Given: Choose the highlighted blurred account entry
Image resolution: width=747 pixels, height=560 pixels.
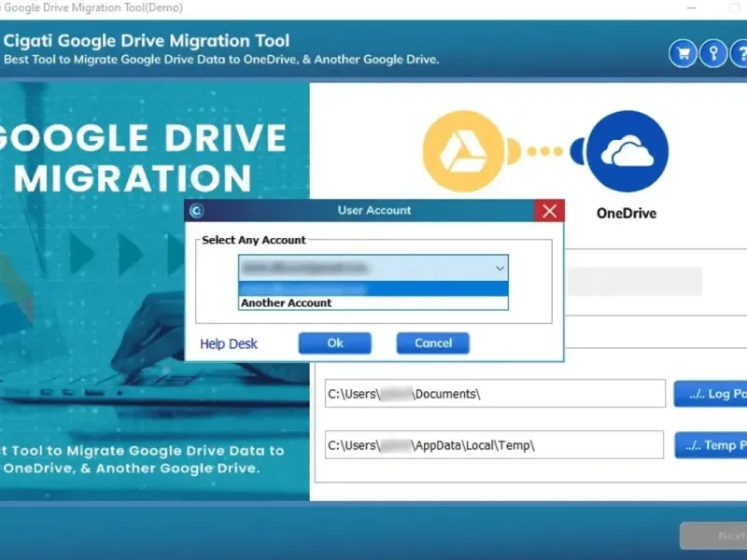Looking at the screenshot, I should click(373, 288).
